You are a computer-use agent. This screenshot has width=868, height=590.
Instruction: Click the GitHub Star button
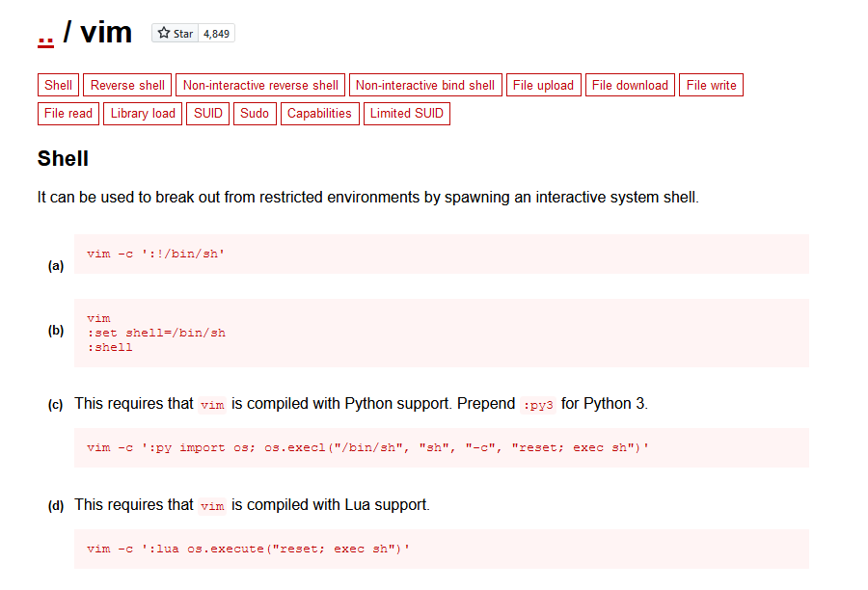point(175,34)
